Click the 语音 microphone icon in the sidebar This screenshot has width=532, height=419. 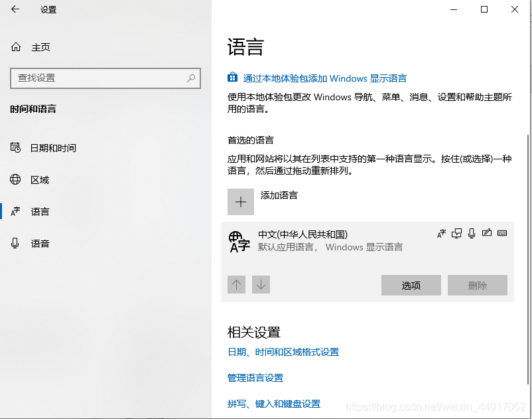tap(15, 243)
